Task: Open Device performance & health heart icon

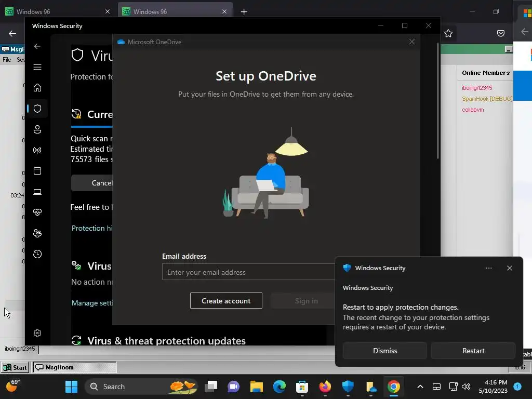Action: (x=37, y=212)
